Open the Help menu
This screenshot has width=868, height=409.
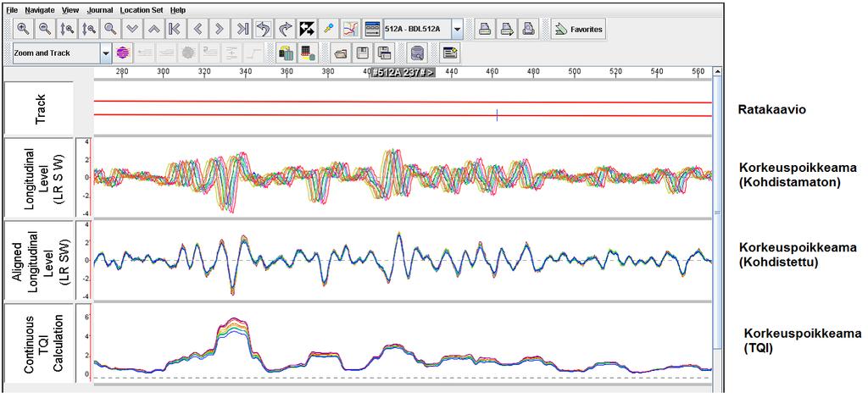[178, 10]
